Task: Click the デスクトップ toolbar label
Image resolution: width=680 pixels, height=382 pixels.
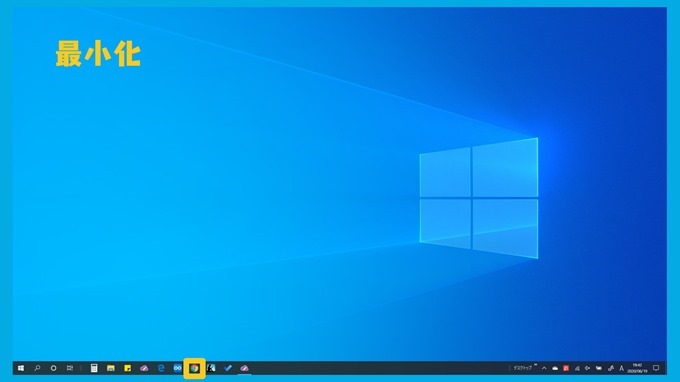Action: coord(522,368)
